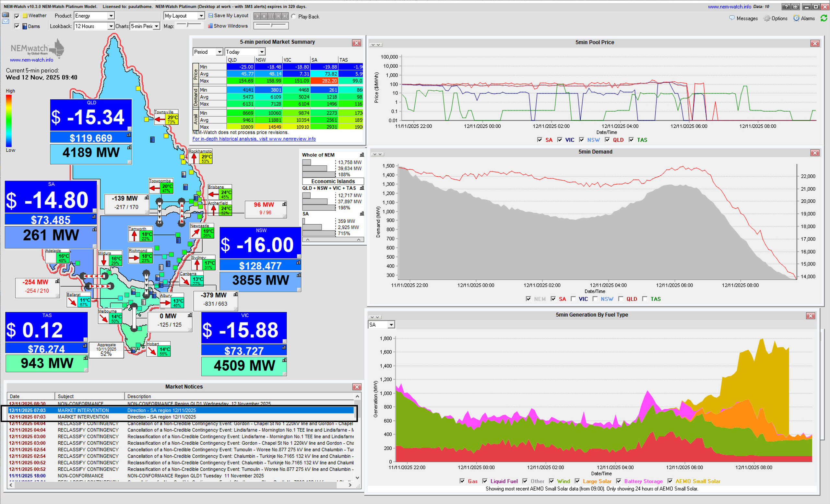830x504 pixels.
Task: Toggle the Weather checkbox
Action: (x=17, y=16)
